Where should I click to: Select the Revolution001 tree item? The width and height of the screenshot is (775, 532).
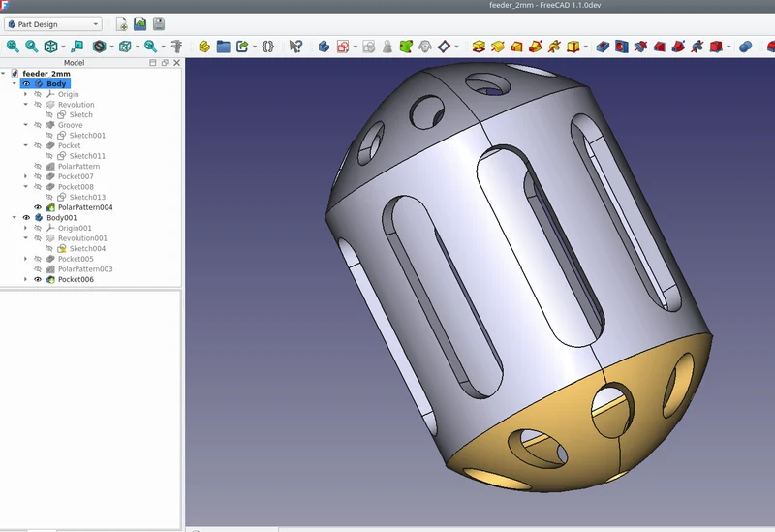[82, 238]
